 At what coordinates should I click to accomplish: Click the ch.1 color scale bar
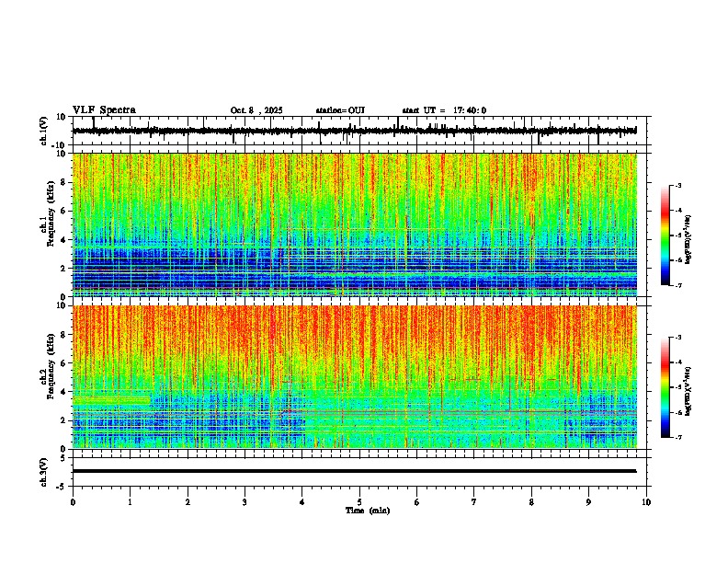point(665,236)
